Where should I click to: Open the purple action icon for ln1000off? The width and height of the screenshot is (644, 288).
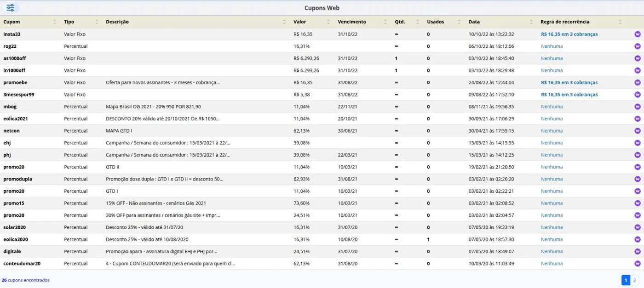click(x=638, y=70)
